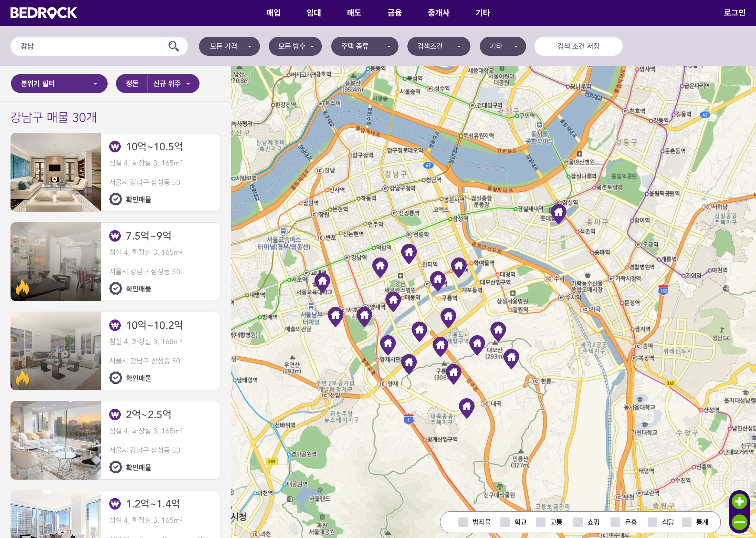Click the green zoom-out minus button

click(739, 522)
